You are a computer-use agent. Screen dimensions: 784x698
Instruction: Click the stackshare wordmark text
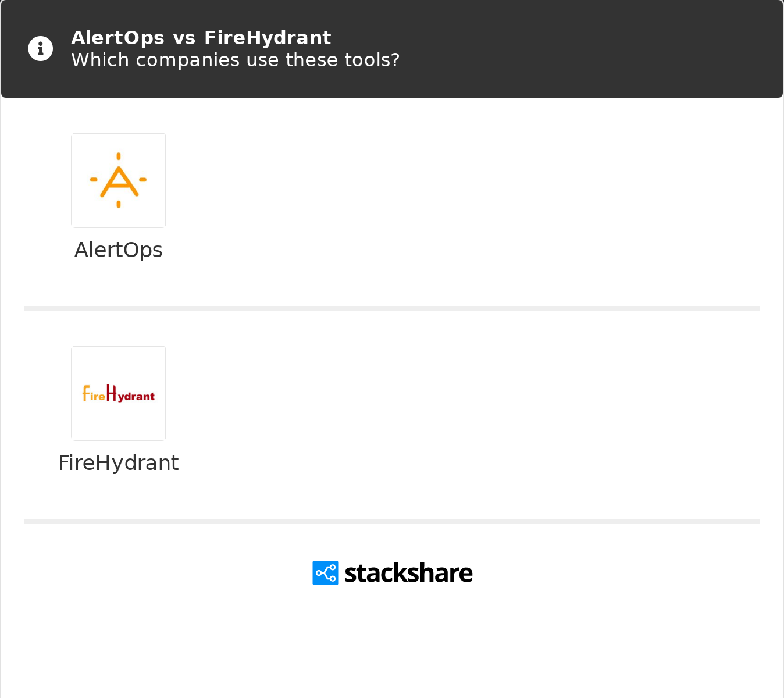click(x=408, y=573)
